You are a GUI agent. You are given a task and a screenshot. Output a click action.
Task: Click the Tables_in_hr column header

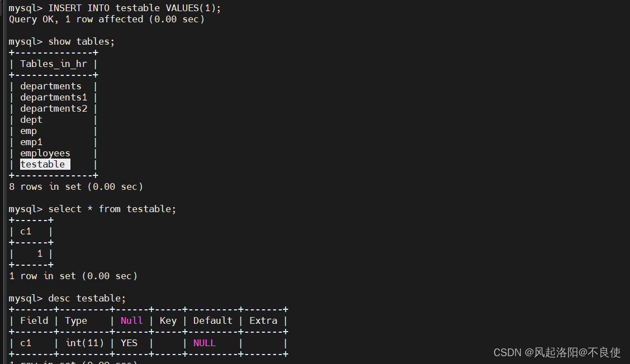pyautogui.click(x=54, y=64)
